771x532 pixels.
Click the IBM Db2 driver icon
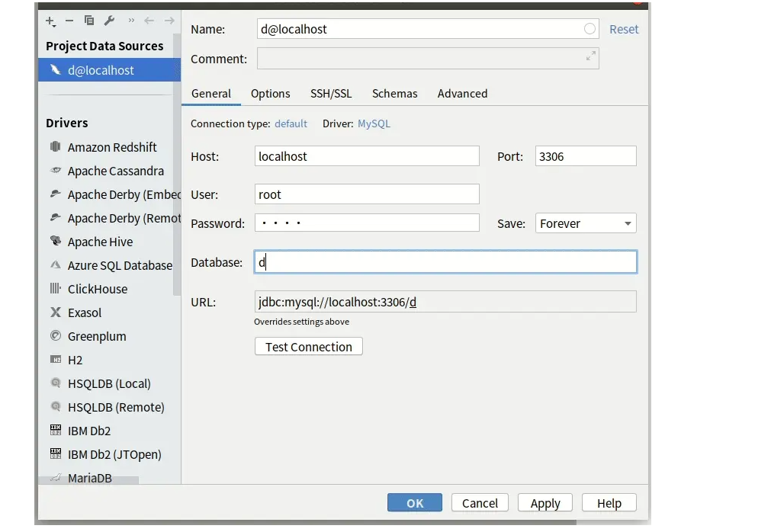click(x=56, y=430)
